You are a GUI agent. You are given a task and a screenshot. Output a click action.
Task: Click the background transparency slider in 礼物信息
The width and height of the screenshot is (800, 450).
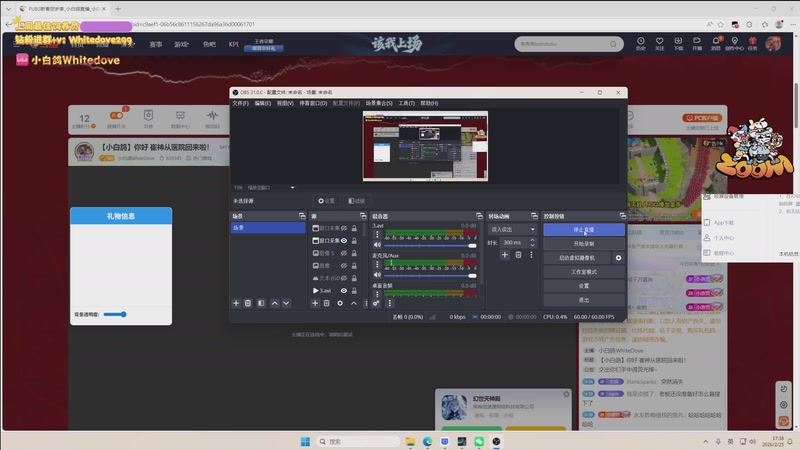click(115, 314)
